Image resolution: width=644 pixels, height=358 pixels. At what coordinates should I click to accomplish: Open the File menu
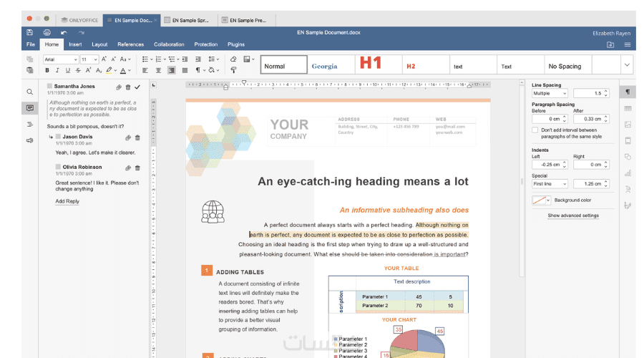point(31,44)
